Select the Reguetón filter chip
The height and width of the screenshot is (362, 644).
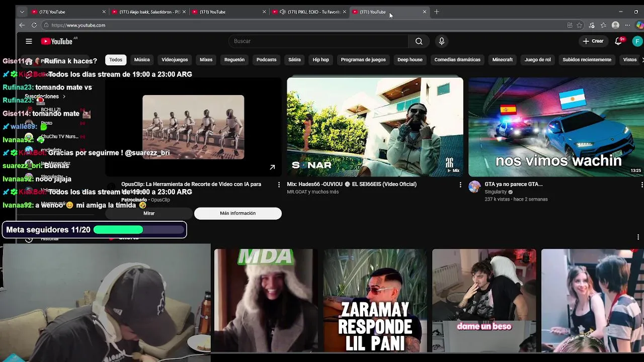[x=234, y=60]
